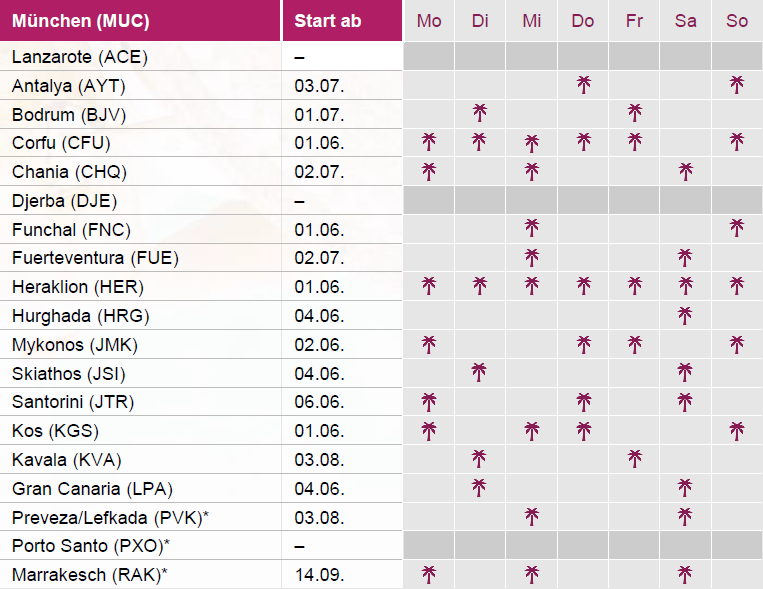763x589 pixels.
Task: Select the Mo weekday column header
Action: pyautogui.click(x=429, y=21)
